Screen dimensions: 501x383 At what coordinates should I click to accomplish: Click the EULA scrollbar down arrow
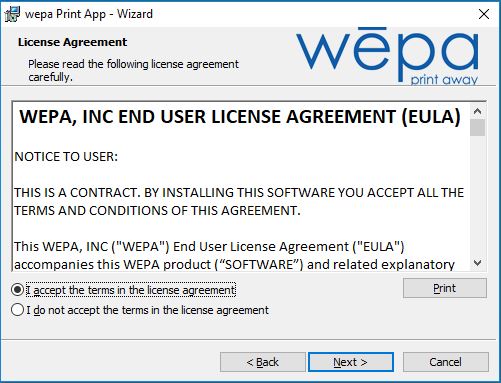(x=477, y=263)
